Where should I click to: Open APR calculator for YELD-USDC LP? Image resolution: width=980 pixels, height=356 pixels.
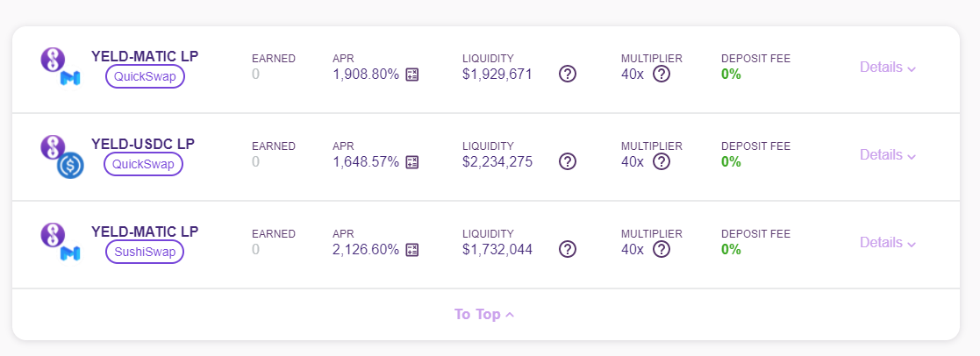411,161
